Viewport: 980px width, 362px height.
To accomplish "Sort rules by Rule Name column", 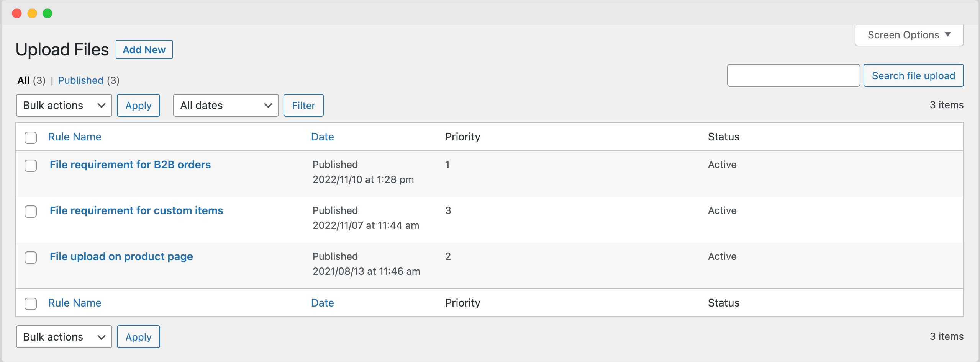I will click(75, 137).
